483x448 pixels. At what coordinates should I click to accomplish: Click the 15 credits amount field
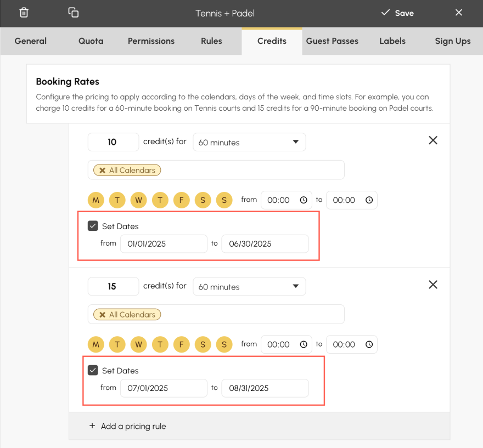(113, 286)
